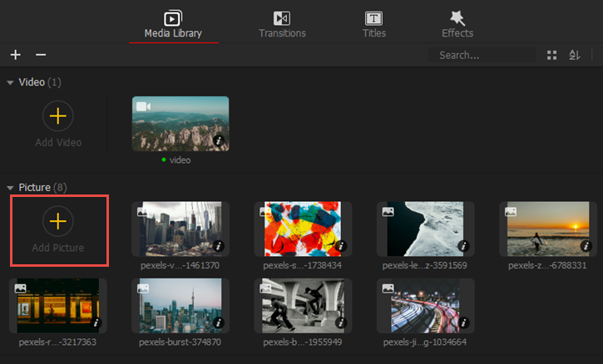Switch to the Transitions tab
Screen dimensions: 603x364
282,25
